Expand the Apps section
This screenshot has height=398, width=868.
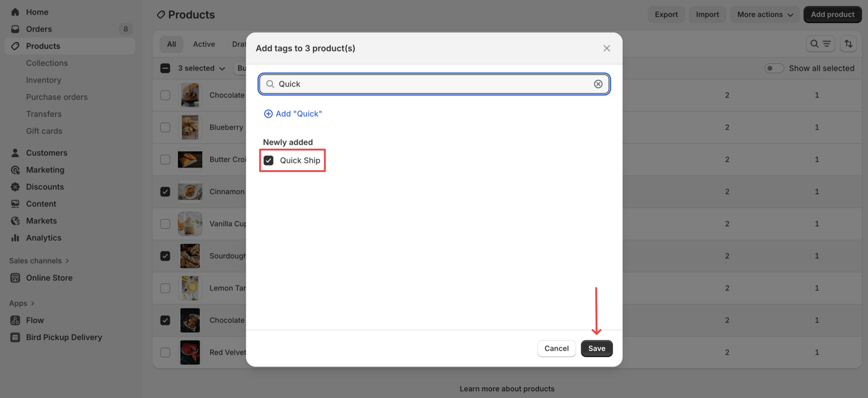22,303
